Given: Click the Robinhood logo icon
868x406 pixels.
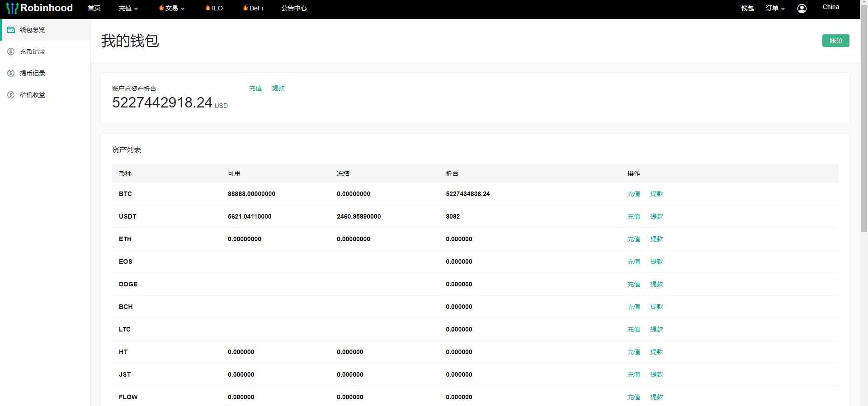Looking at the screenshot, I should pos(12,8).
